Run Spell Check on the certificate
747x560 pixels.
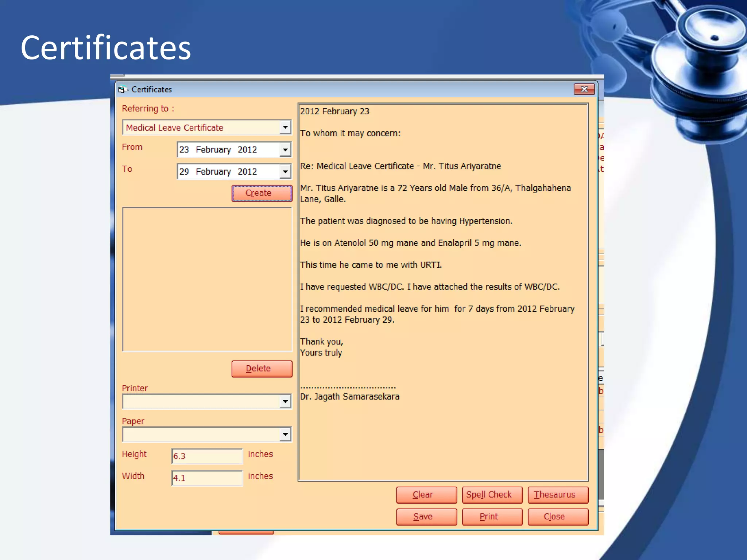coord(492,495)
